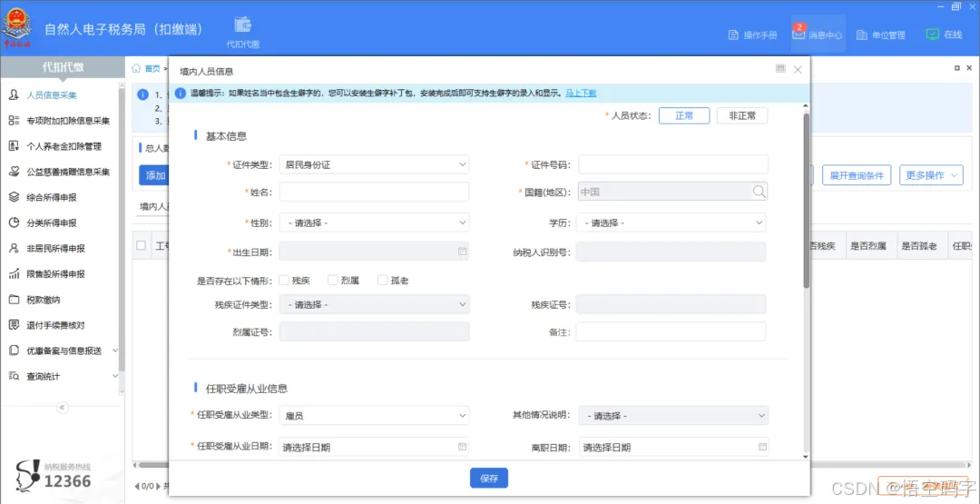Open the 单位管理 unit management icon
The height and width of the screenshot is (504, 980).
[x=862, y=35]
